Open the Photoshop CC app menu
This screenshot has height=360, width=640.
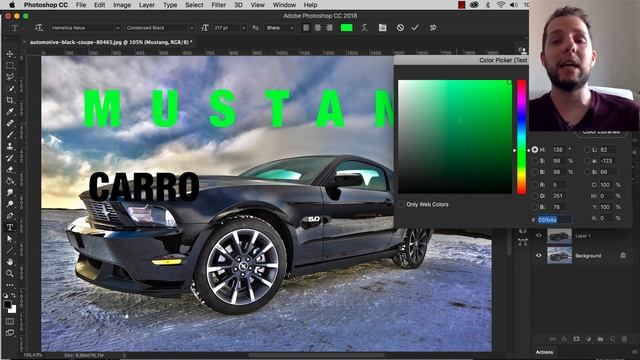click(x=46, y=5)
